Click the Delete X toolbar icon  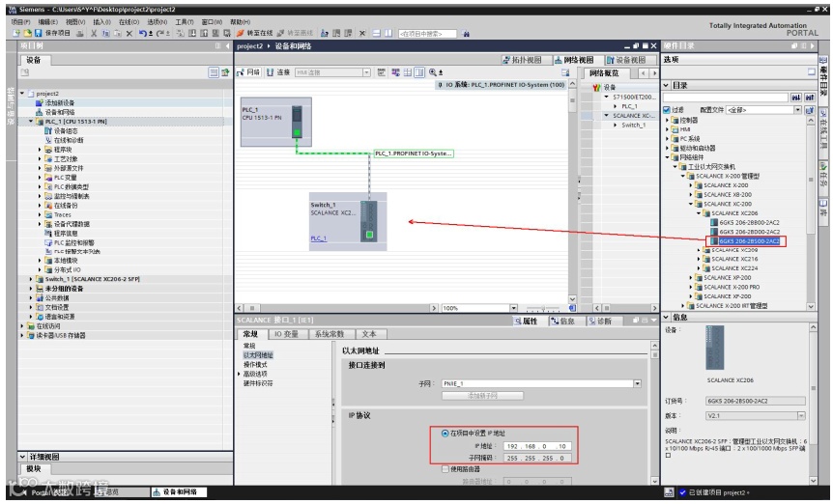point(129,33)
